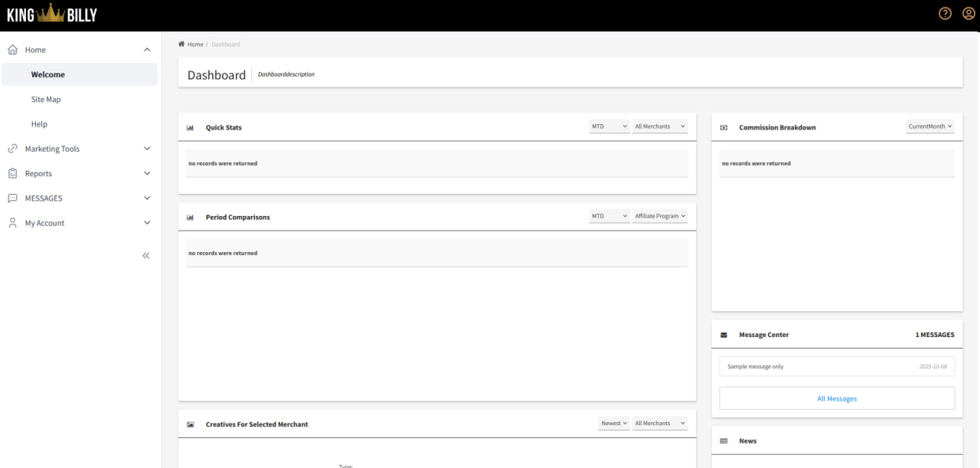Select Site Map in sidebar

(46, 100)
